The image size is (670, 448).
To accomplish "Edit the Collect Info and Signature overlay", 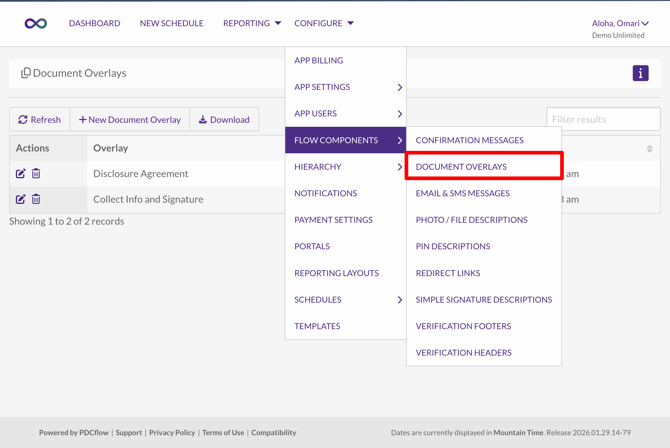I will [20, 199].
